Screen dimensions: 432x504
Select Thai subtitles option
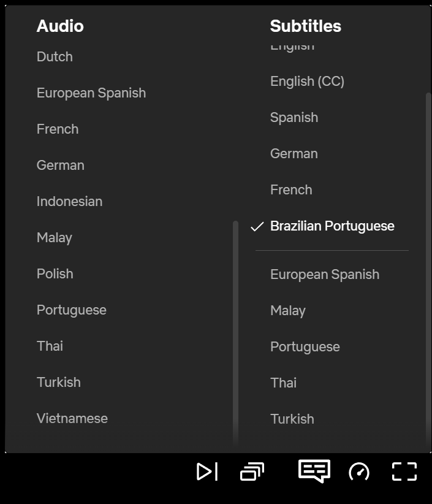click(283, 383)
